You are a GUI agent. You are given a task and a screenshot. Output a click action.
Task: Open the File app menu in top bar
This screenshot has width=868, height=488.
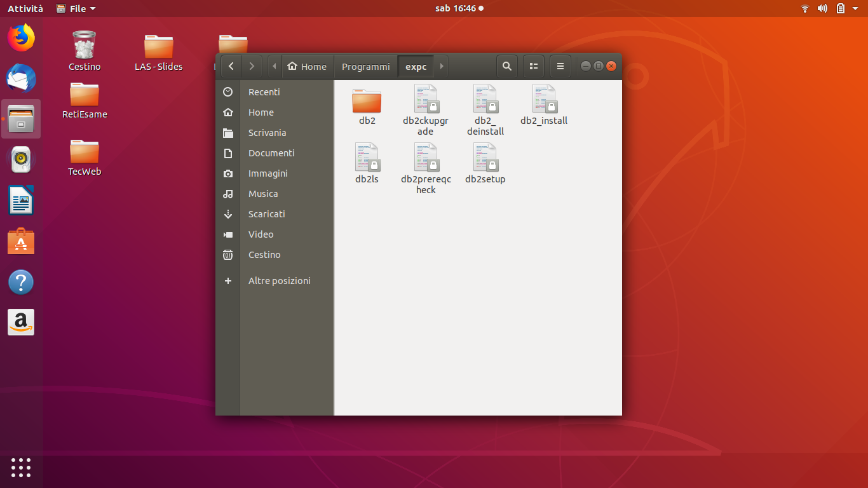76,8
